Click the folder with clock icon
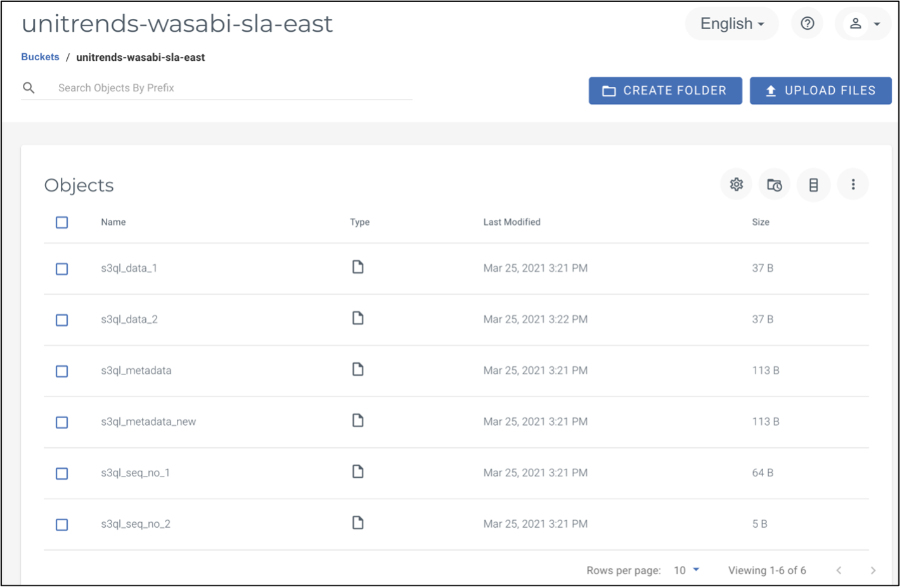The width and height of the screenshot is (902, 588). coord(775,184)
